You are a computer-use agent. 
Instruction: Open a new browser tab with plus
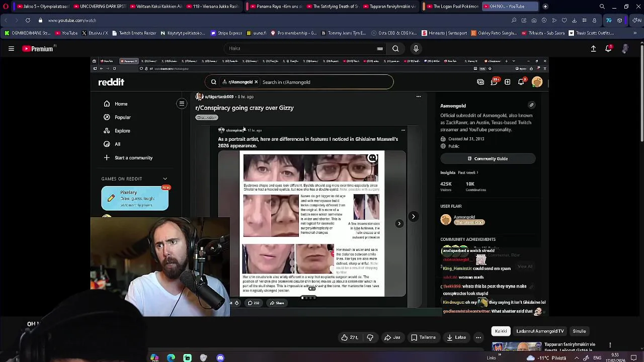click(x=545, y=7)
